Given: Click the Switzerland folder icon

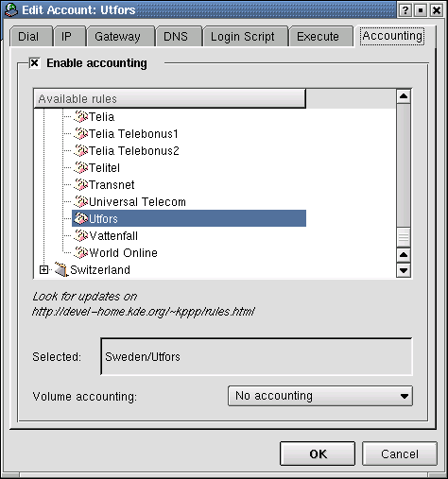Looking at the screenshot, I should 61,269.
